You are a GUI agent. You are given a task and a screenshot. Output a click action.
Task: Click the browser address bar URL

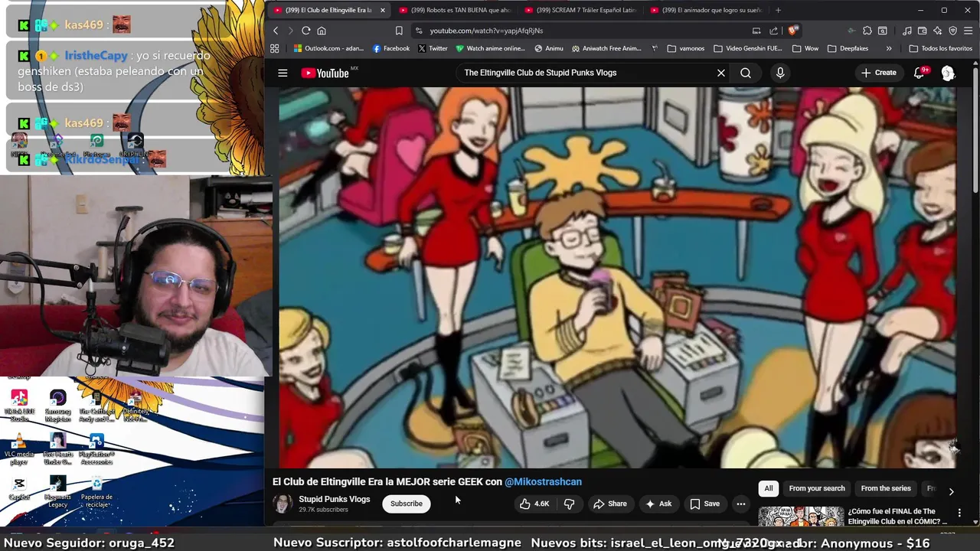point(486,31)
